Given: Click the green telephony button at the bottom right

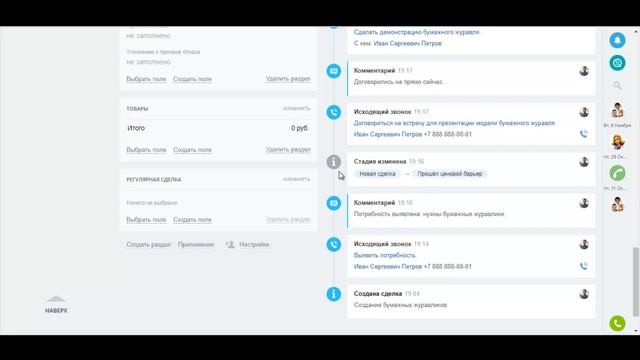Looking at the screenshot, I should (617, 324).
